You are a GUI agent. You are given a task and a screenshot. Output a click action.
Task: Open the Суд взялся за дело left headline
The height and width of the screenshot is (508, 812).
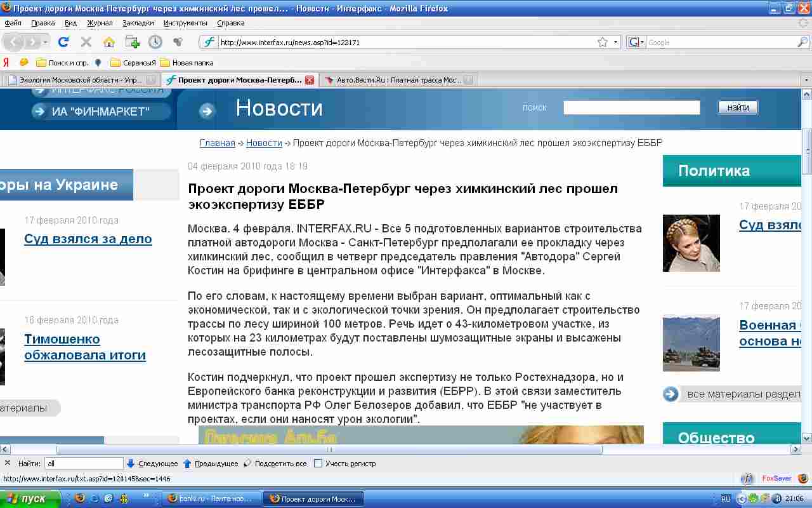(x=88, y=239)
